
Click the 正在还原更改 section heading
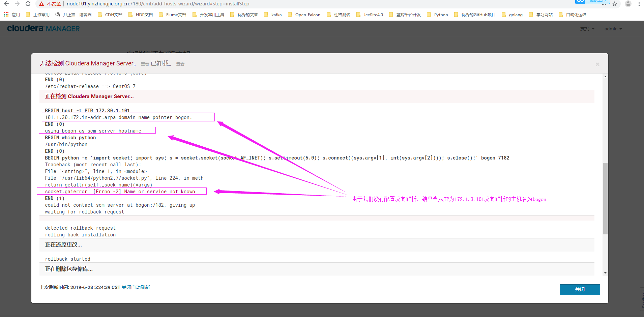click(63, 245)
